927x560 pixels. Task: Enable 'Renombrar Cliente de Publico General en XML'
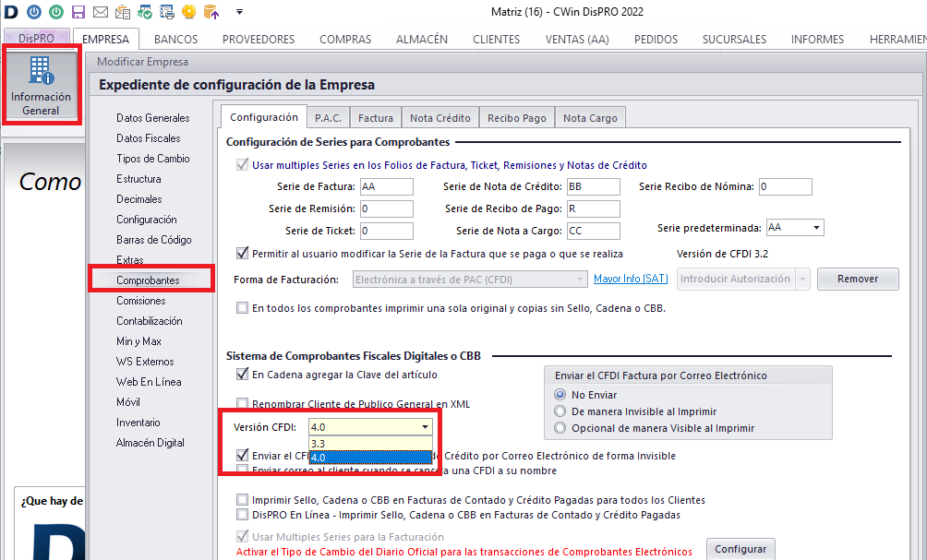[x=243, y=404]
